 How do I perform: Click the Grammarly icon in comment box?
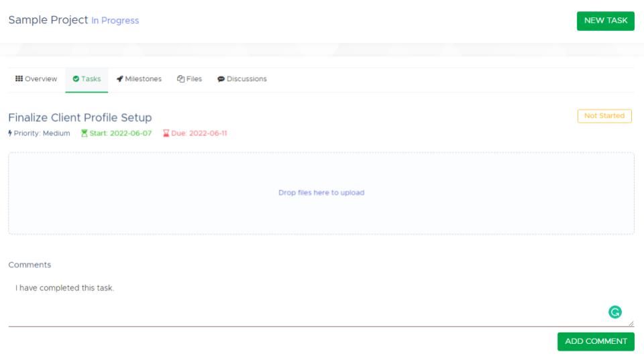615,312
